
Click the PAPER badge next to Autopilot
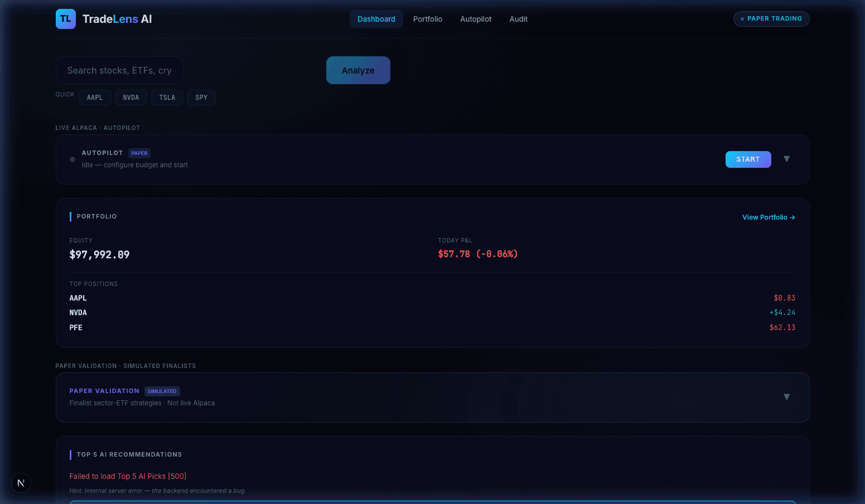[x=139, y=153]
